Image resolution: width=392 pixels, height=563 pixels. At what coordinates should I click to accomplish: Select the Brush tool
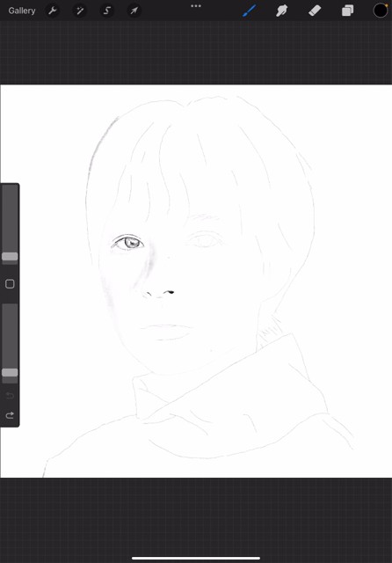pyautogui.click(x=250, y=11)
